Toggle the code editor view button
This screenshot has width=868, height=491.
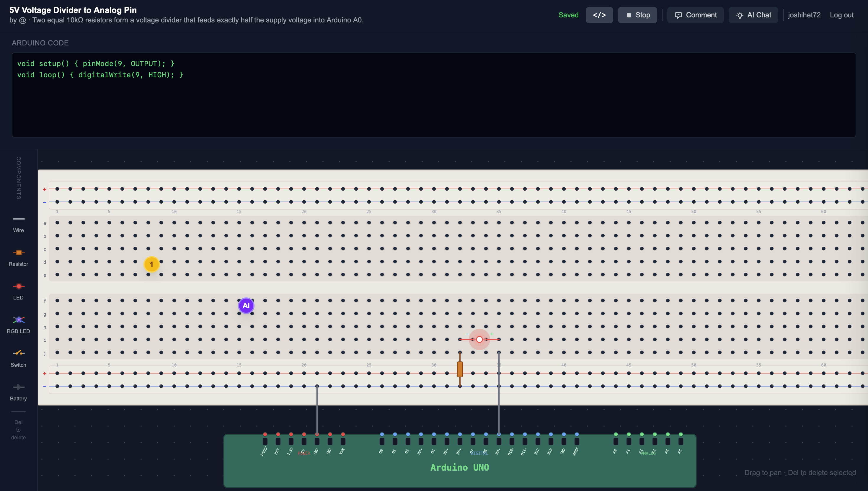click(599, 15)
